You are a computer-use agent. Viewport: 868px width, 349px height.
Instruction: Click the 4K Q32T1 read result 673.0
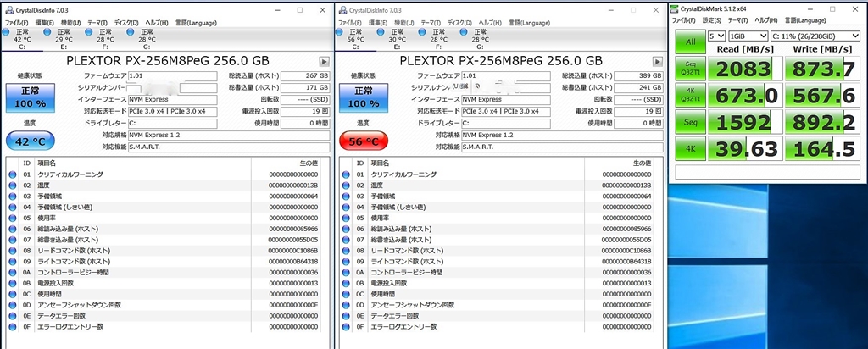pos(744,95)
